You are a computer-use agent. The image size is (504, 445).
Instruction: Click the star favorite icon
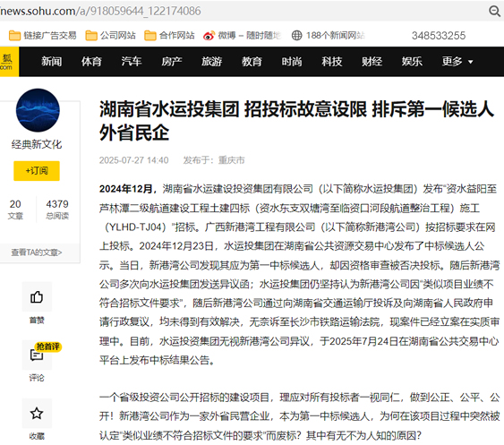point(37,413)
